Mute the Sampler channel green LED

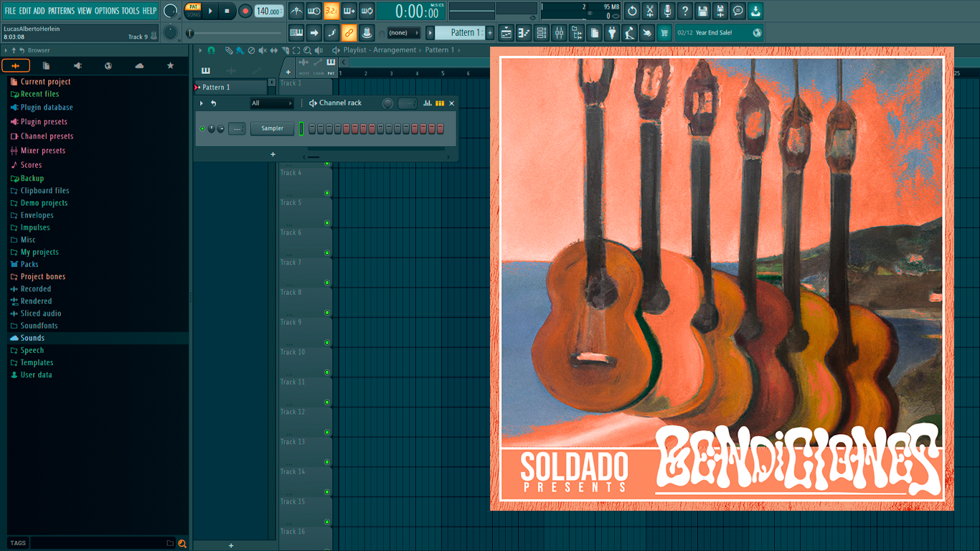(x=202, y=128)
